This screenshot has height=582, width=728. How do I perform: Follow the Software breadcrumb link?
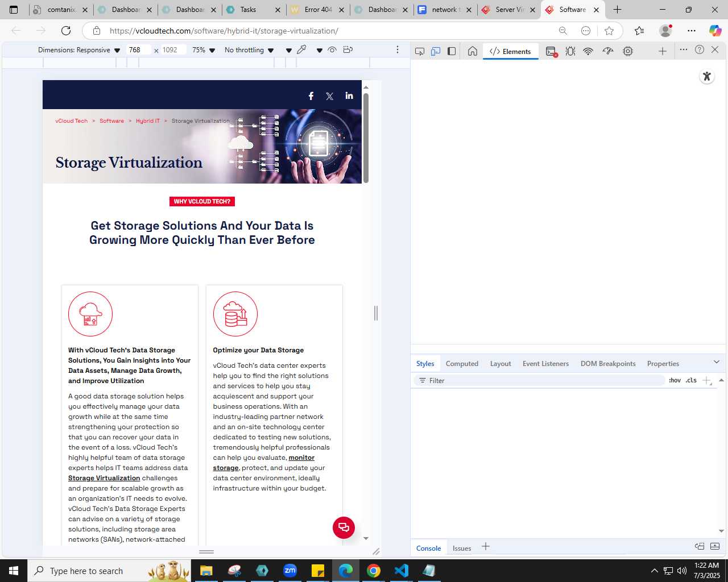click(111, 121)
